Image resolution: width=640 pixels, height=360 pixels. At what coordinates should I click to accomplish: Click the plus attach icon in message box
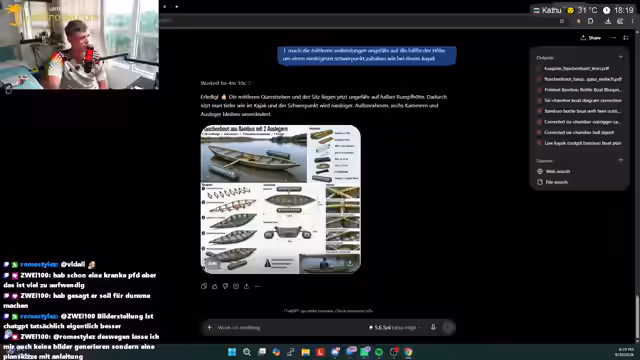(209, 327)
